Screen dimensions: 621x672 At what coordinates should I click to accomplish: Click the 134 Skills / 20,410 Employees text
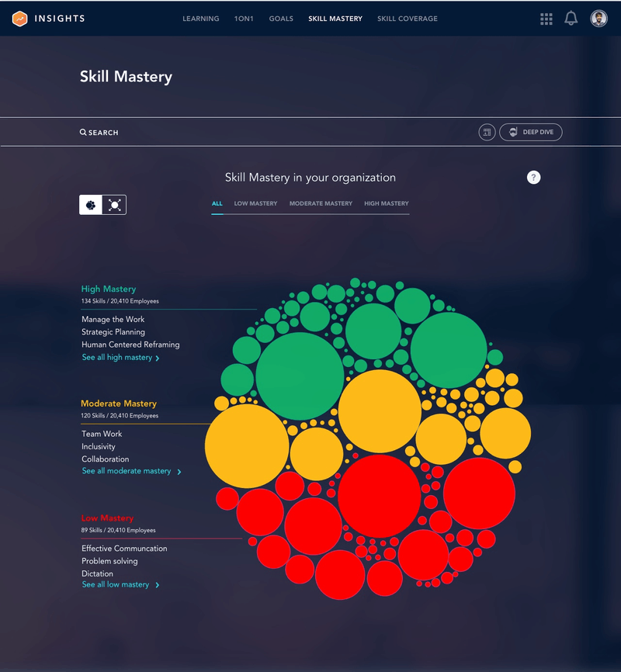pyautogui.click(x=120, y=301)
